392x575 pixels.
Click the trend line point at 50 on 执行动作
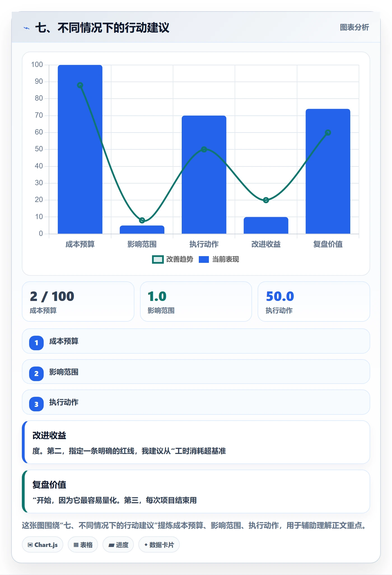click(x=204, y=149)
